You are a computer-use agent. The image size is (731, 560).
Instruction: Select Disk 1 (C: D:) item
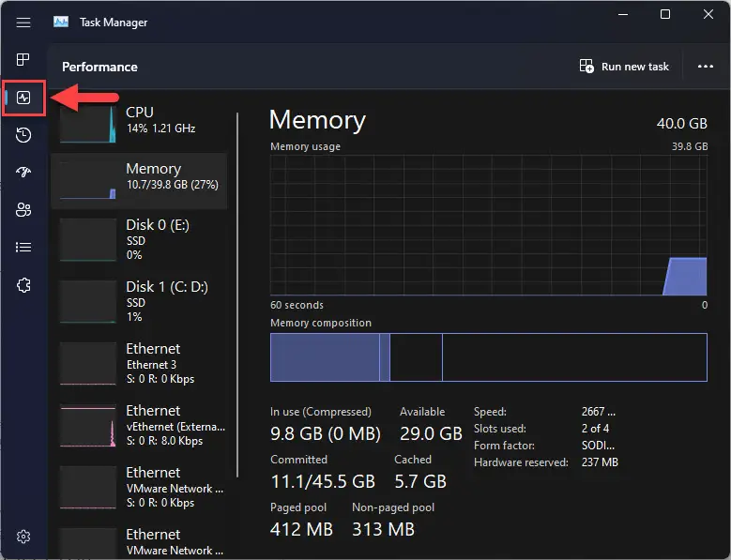139,301
